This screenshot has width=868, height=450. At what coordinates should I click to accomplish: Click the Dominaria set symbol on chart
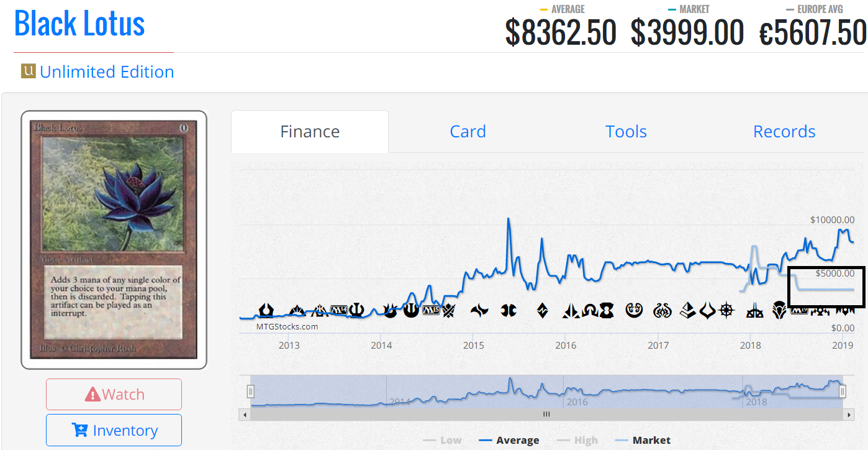[779, 310]
